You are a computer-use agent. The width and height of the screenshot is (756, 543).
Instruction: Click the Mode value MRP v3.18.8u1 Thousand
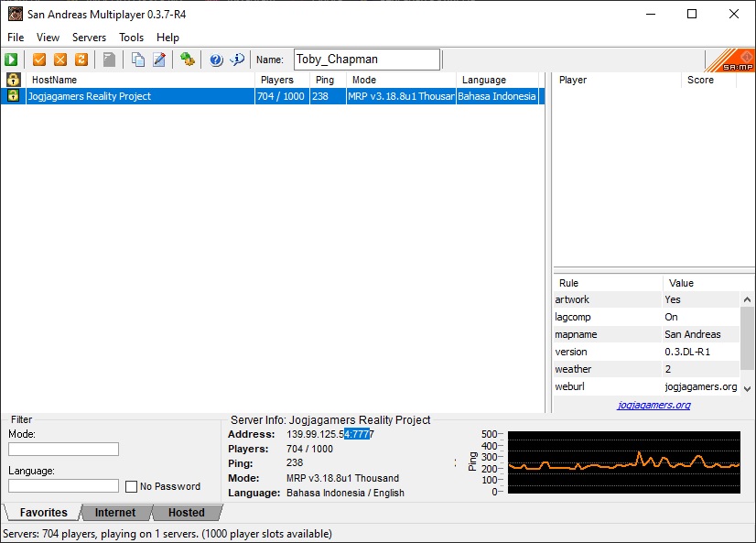(343, 478)
